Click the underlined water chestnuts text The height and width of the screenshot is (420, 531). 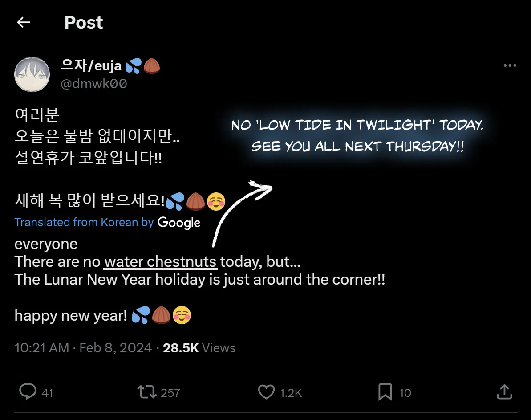click(x=161, y=262)
